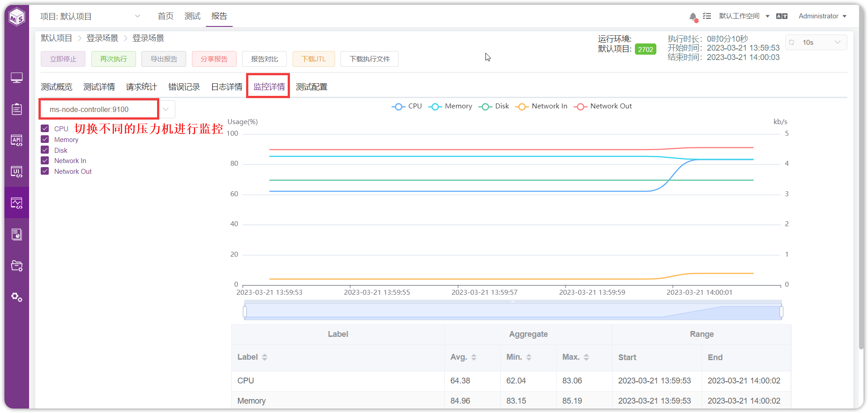
Task: Uncheck the Network In checkbox
Action: click(x=45, y=160)
